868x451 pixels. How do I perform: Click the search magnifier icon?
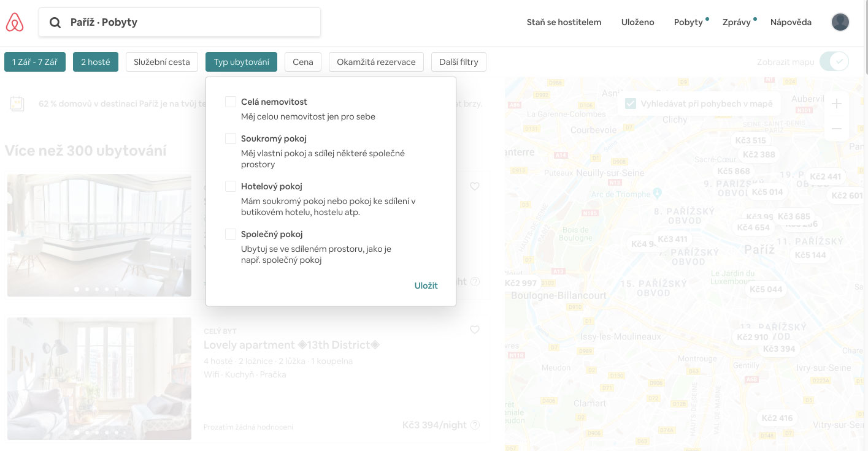click(x=55, y=23)
